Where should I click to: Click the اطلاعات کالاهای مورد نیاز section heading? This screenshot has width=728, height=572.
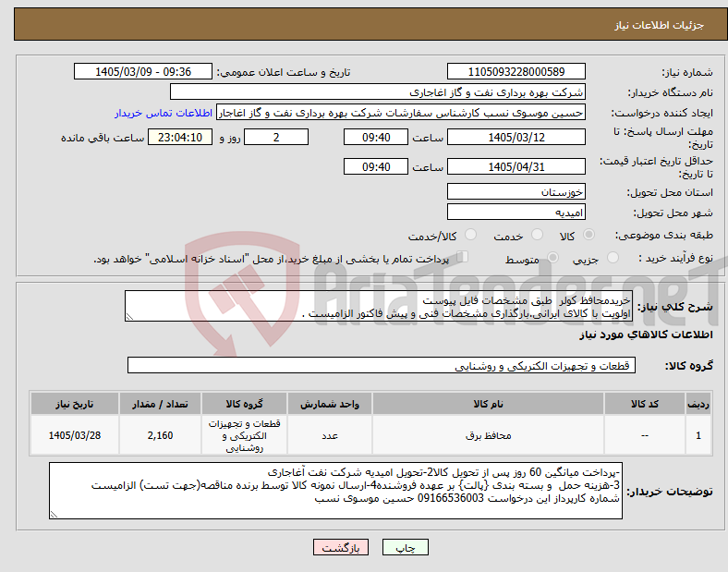pyautogui.click(x=646, y=335)
